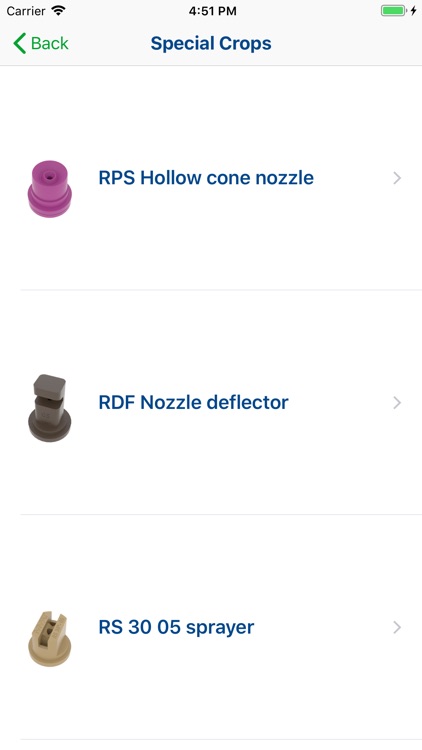Go back using the Back label
The image size is (422, 750).
50,44
